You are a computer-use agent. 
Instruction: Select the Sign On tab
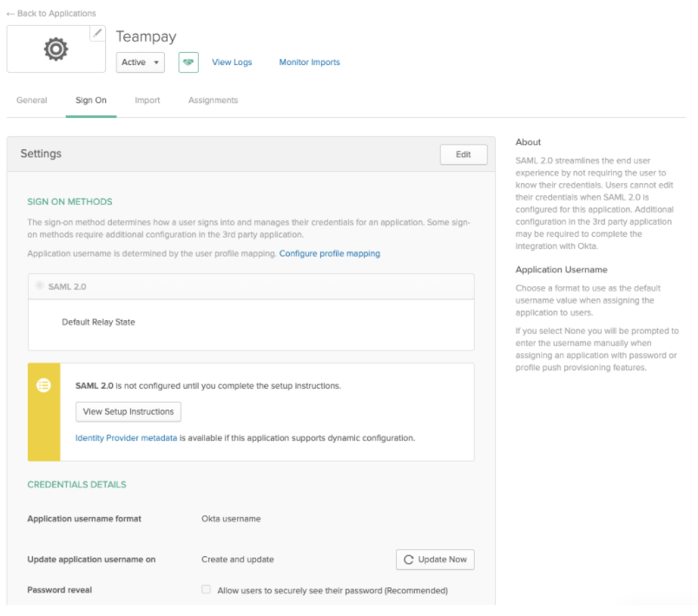(x=91, y=101)
